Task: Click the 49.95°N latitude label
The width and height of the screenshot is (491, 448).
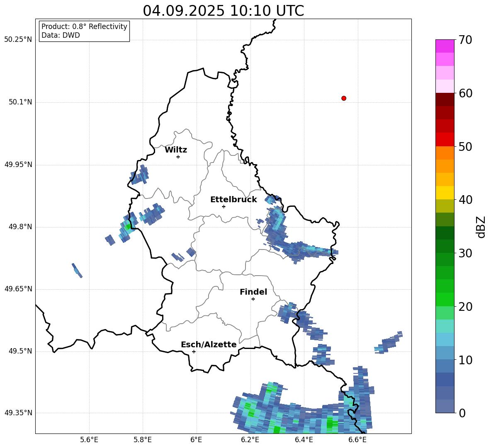Action: [x=18, y=165]
